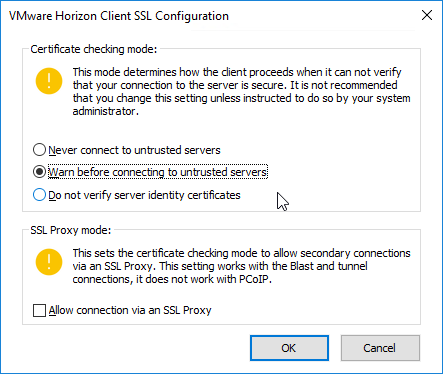Select the Never connect to untrusted servers radio button
This screenshot has height=374, width=443.
[x=39, y=150]
